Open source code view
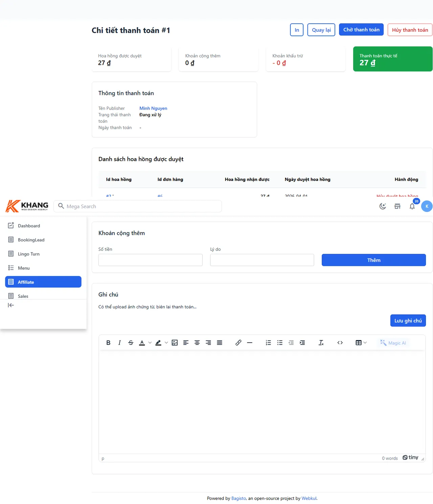The image size is (433, 504). (x=340, y=343)
